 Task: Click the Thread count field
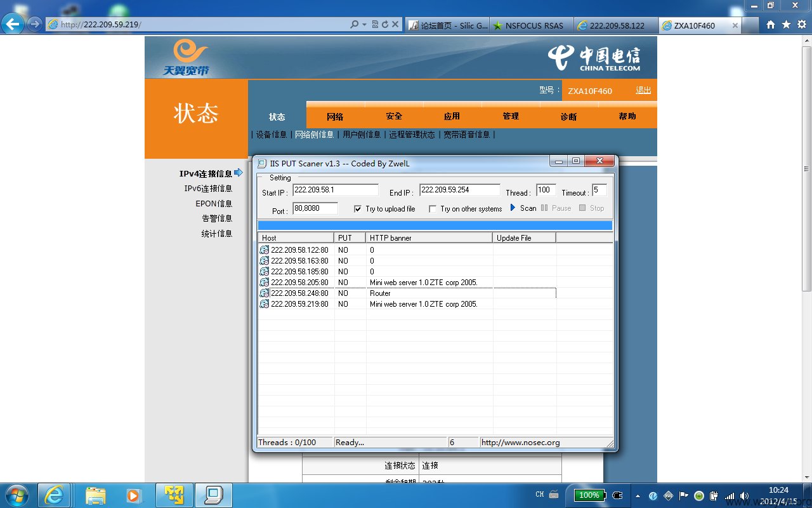(x=546, y=190)
